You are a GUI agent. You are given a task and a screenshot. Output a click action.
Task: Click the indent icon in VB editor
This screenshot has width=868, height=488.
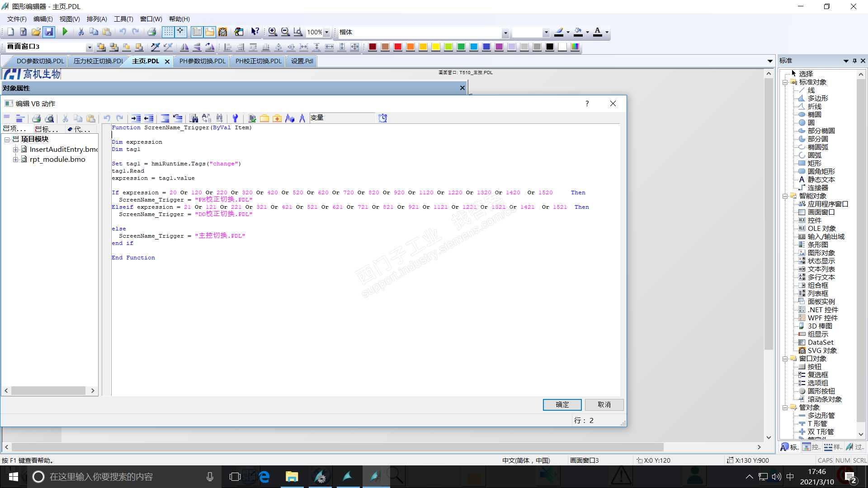click(x=136, y=118)
